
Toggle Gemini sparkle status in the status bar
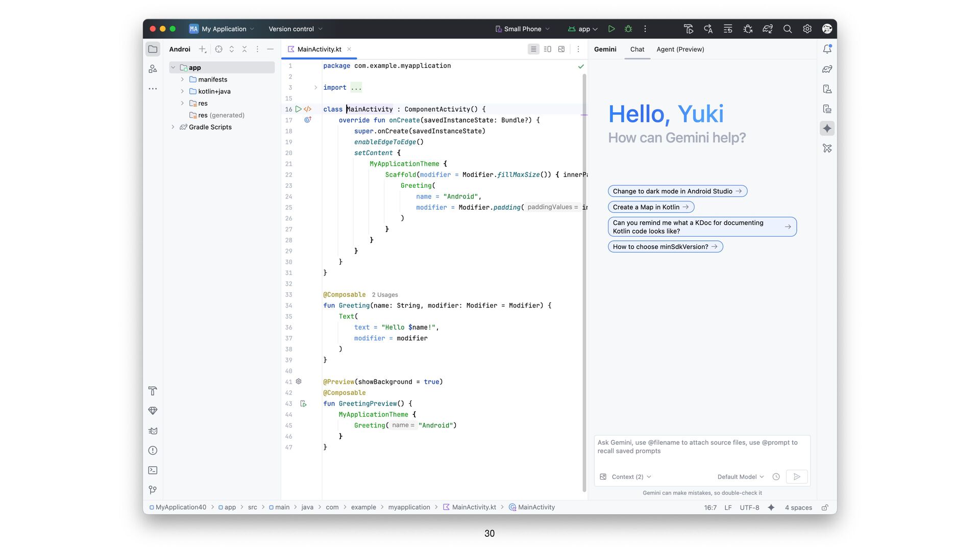tap(771, 508)
